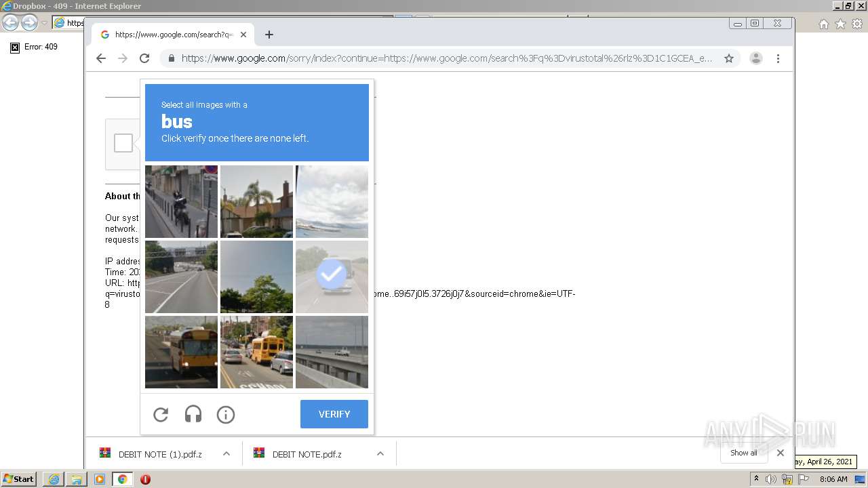868x488 pixels.
Task: Close the google.com/search tab
Action: tap(243, 35)
